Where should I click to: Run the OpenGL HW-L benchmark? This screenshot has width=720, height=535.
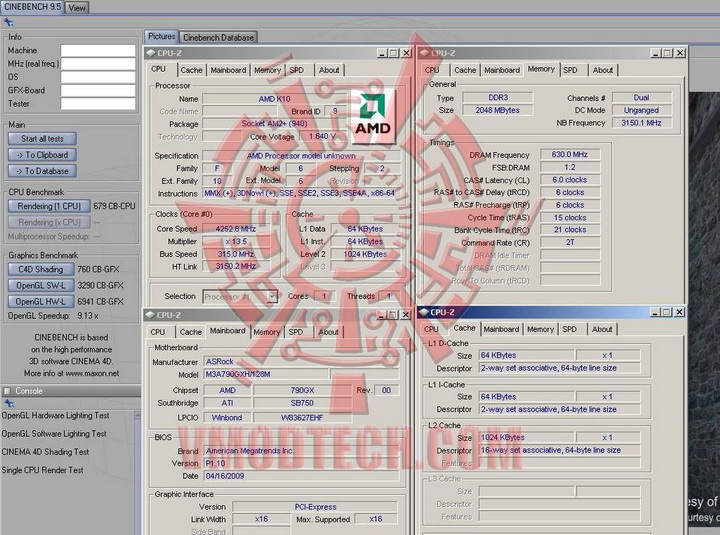tap(41, 301)
